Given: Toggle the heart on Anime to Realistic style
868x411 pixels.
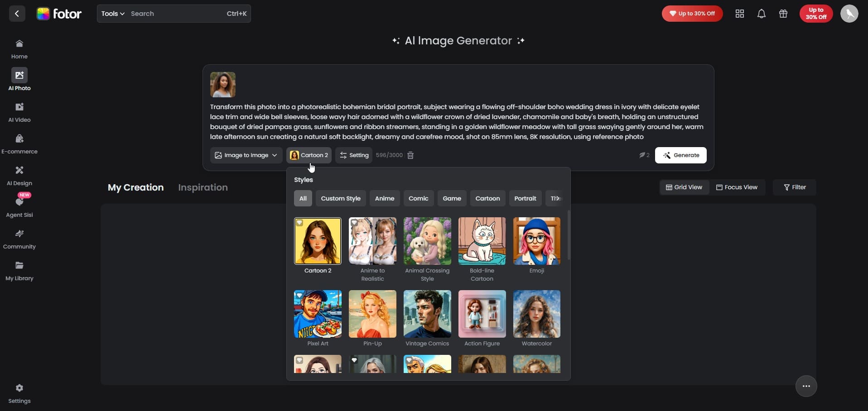Looking at the screenshot, I should click(354, 223).
